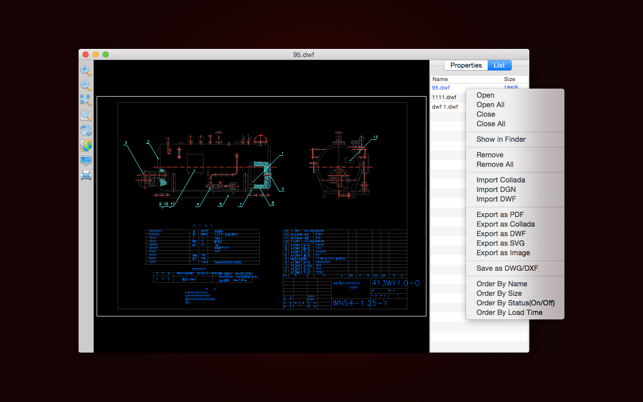643x402 pixels.
Task: Choose Remove All from context menu
Action: point(495,165)
